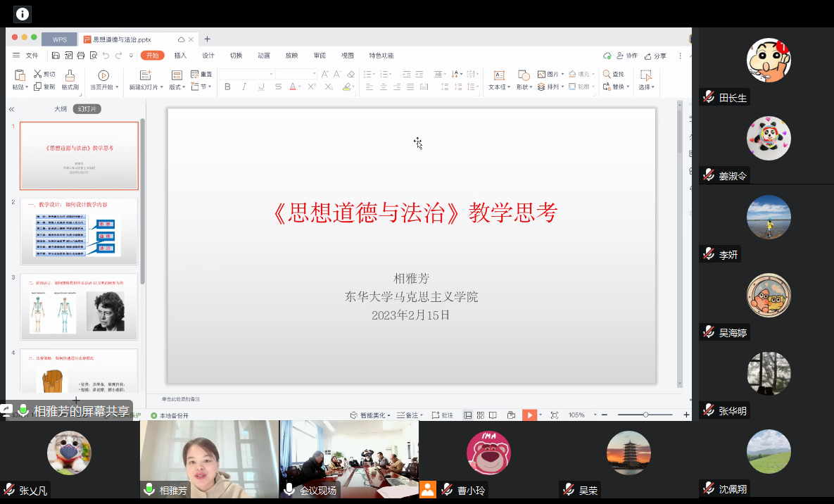This screenshot has height=504, width=834.
Task: Toggle Bold formatting
Action: 227,87
